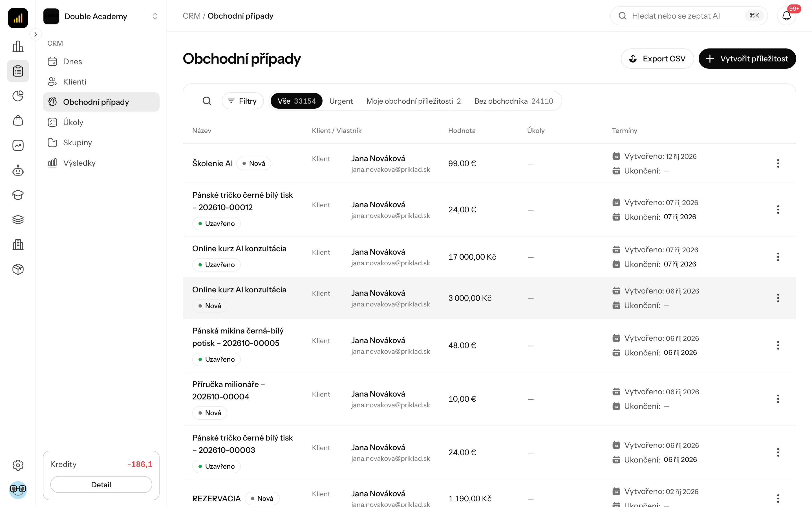Click the settings gear icon in sidebar

pyautogui.click(x=18, y=465)
